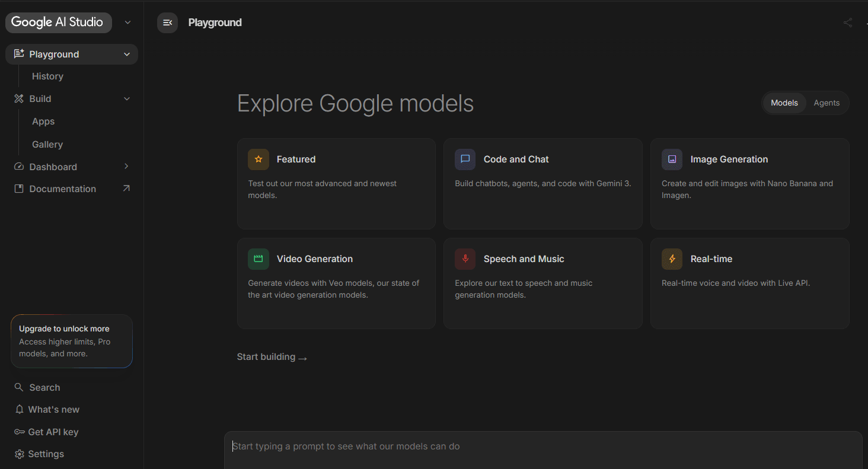The width and height of the screenshot is (868, 469).
Task: Click the Speech and Music microphone icon
Action: [x=465, y=259]
